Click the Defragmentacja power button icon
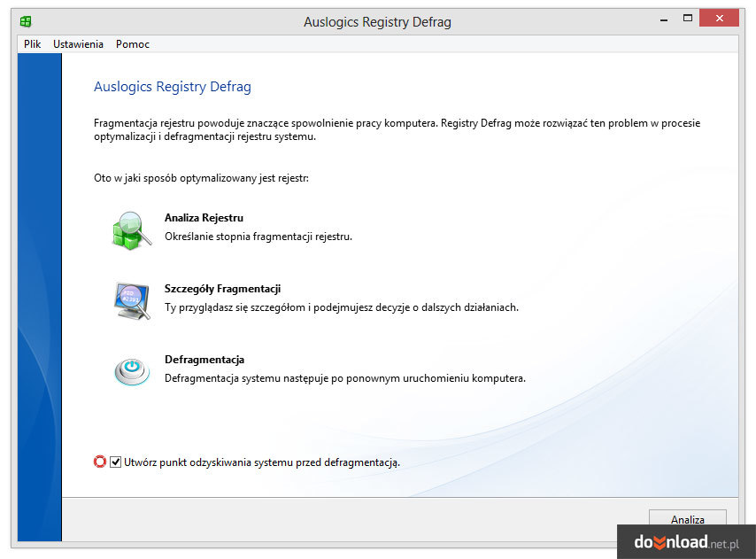 pos(132,371)
